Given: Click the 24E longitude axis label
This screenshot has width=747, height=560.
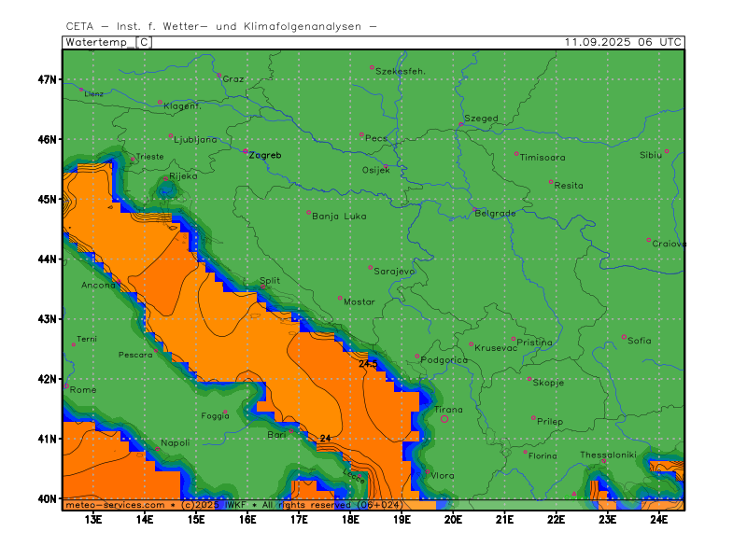Looking at the screenshot, I should [x=659, y=519].
